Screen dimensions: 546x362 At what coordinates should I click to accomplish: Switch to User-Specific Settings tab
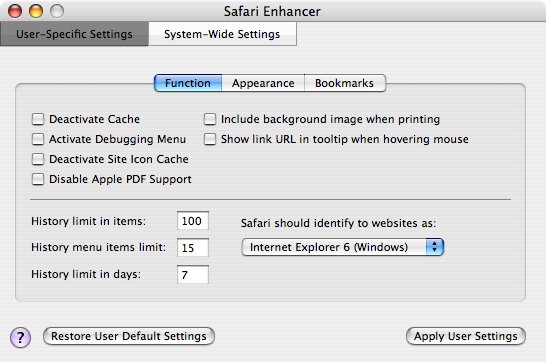pos(74,34)
